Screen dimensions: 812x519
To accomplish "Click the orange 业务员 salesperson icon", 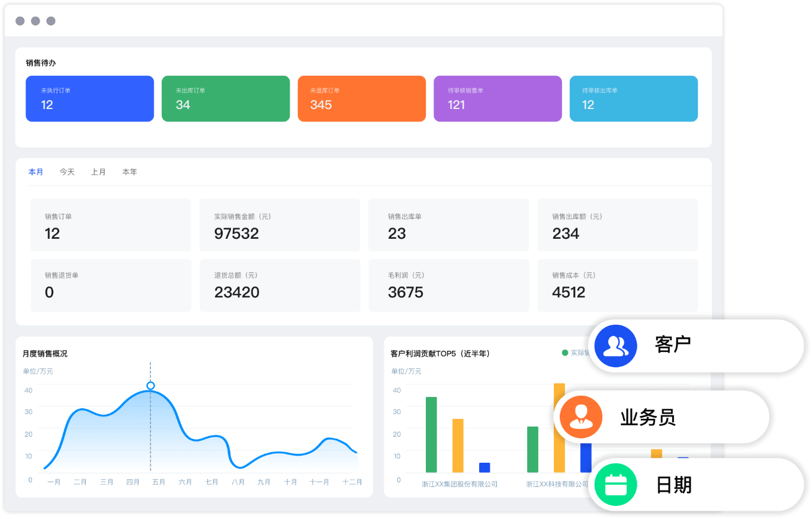I will [581, 417].
